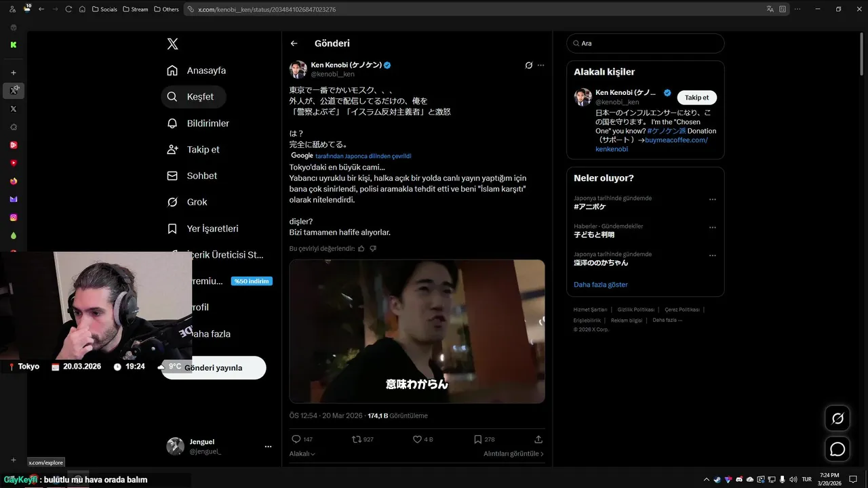This screenshot has width=868, height=488.
Task: Click the browser back arrow
Action: pyautogui.click(x=41, y=9)
